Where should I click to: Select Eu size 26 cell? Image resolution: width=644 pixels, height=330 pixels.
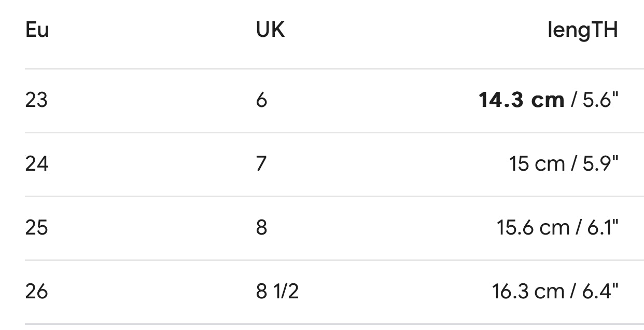[36, 291]
